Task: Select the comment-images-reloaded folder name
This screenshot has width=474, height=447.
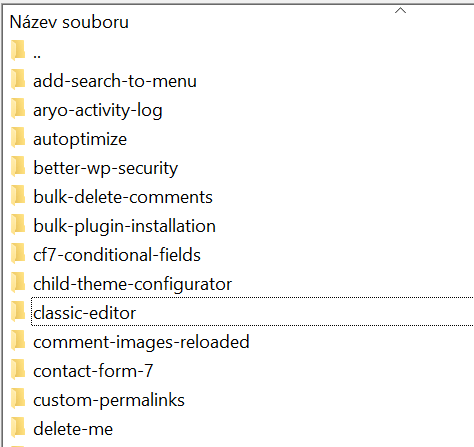Action: click(x=141, y=342)
